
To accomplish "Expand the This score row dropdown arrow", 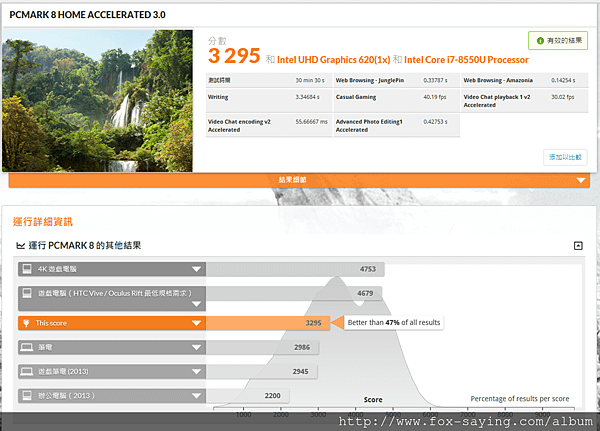I will [196, 323].
